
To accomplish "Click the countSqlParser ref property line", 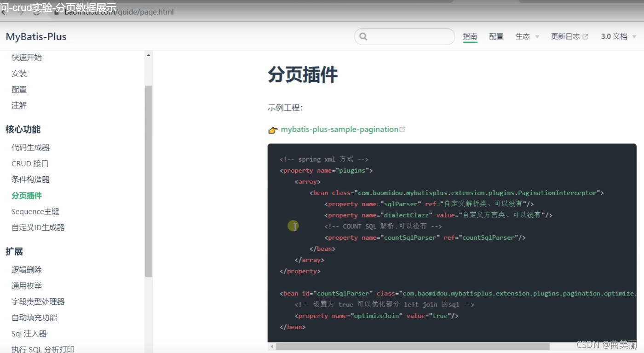I will pyautogui.click(x=425, y=237).
